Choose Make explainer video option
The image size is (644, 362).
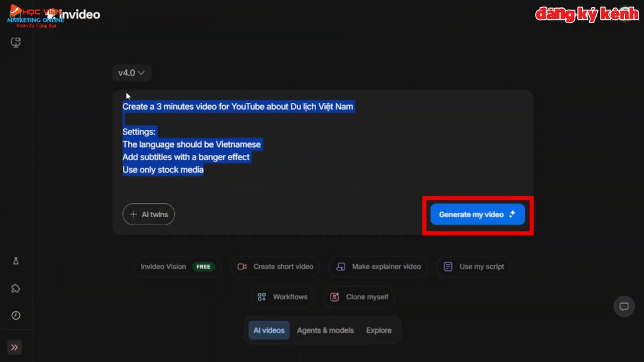point(378,267)
